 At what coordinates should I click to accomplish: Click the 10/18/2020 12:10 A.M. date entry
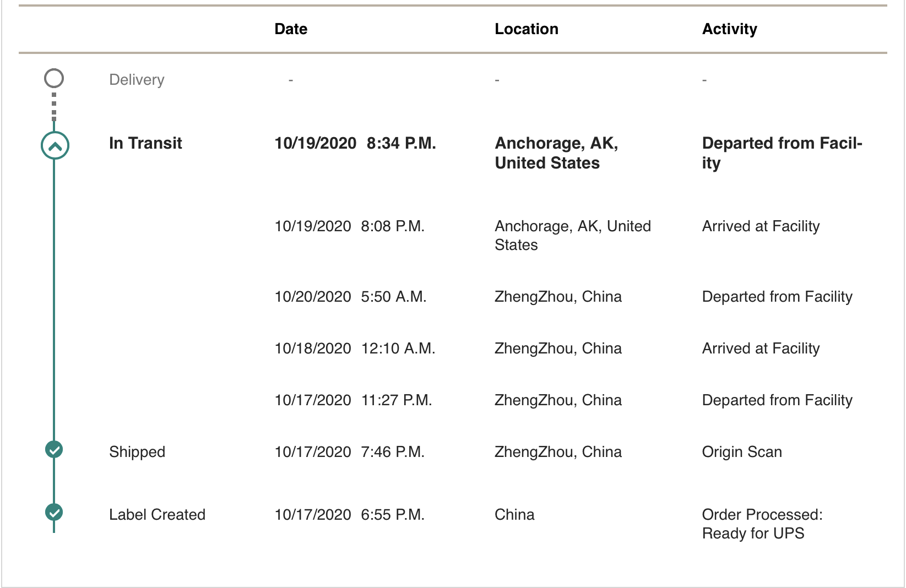pyautogui.click(x=355, y=349)
